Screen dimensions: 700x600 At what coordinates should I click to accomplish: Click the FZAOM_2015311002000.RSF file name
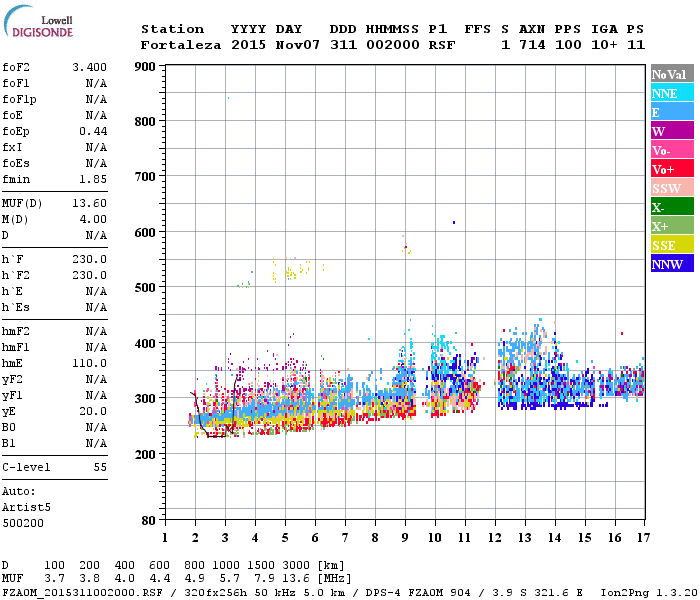click(82, 593)
